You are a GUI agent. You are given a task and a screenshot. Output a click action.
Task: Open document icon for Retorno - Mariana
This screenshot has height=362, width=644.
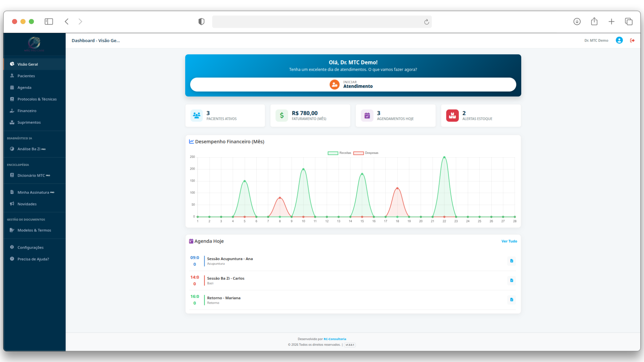click(512, 300)
